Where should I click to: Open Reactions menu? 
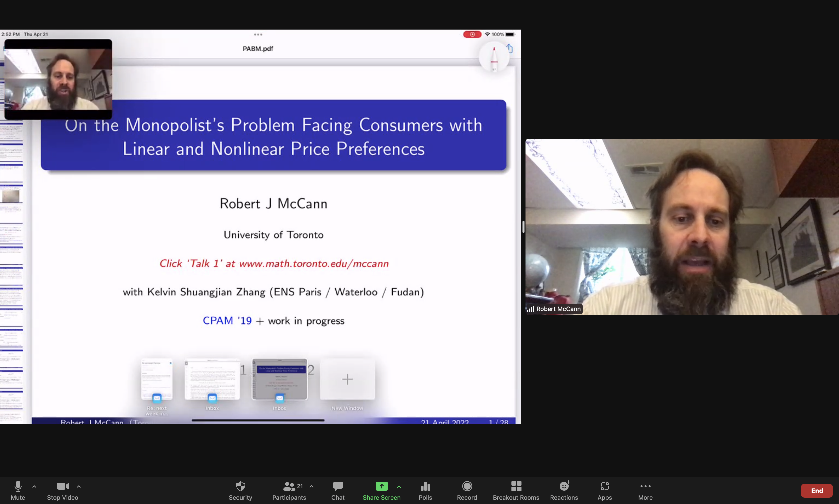(x=564, y=490)
